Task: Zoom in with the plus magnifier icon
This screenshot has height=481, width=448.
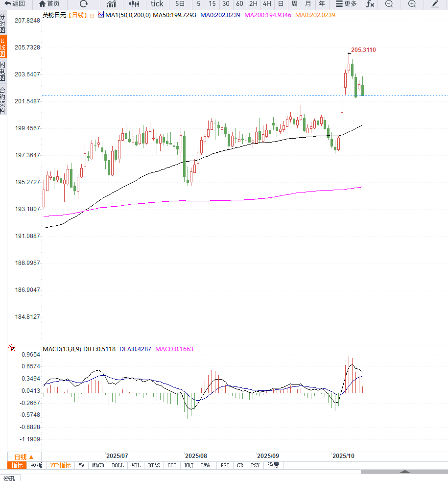Action: coord(412,4)
